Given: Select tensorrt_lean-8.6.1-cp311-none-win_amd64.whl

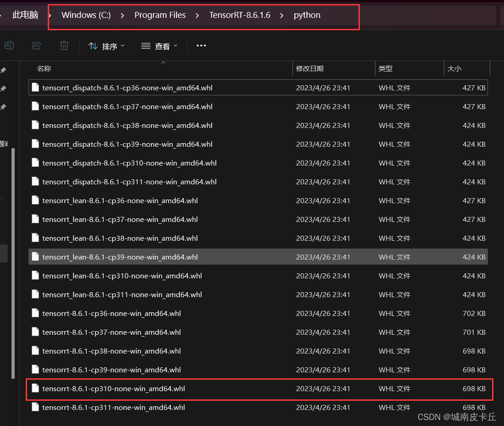Looking at the screenshot, I should [x=258, y=295].
